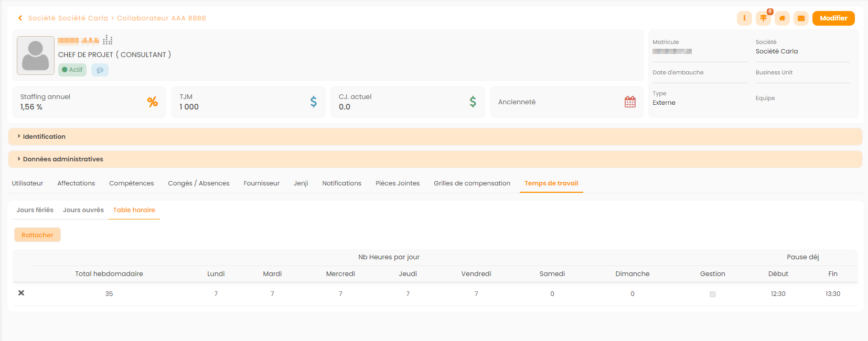Select the Jours fériés sub-tab
868x341 pixels.
pyautogui.click(x=35, y=210)
